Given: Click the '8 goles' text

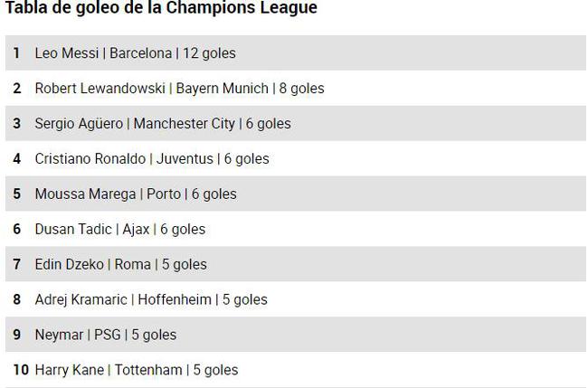Looking at the screenshot, I should click(x=301, y=89).
